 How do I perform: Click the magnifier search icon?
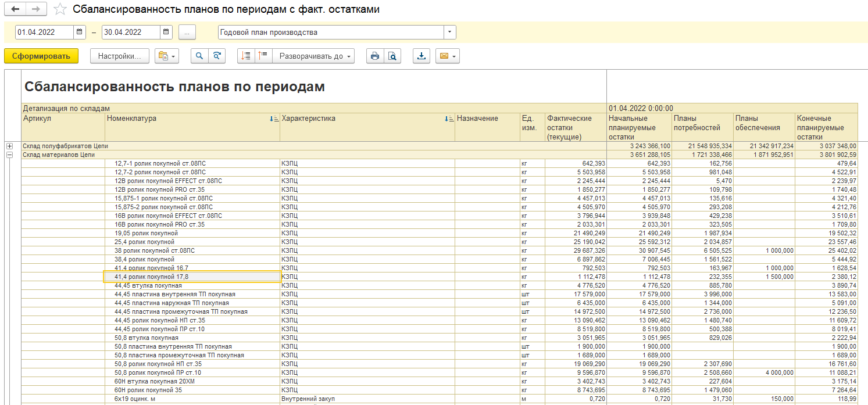click(x=200, y=56)
